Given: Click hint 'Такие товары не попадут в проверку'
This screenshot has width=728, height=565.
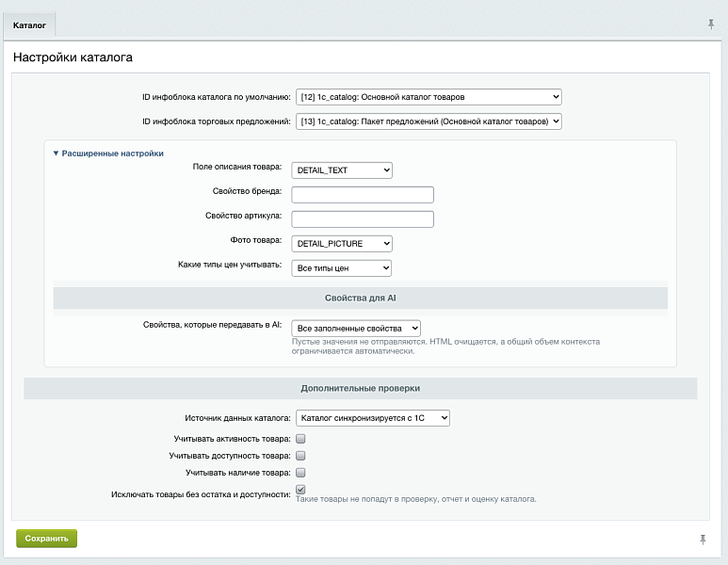Looking at the screenshot, I should [365, 499].
